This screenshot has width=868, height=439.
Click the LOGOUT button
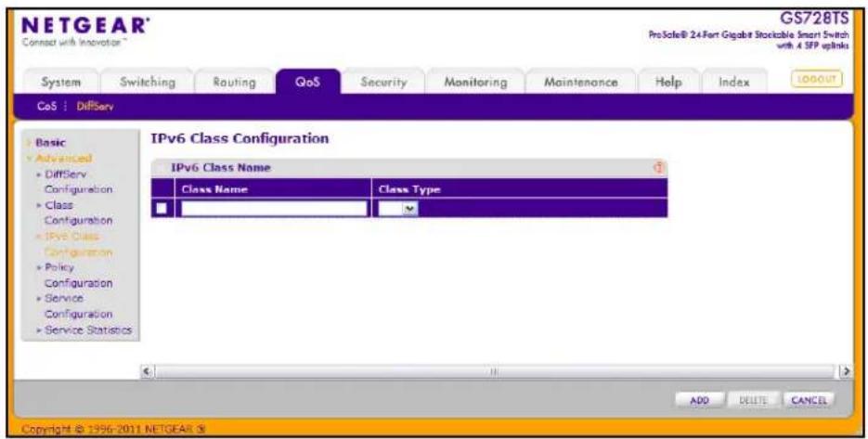click(x=817, y=79)
